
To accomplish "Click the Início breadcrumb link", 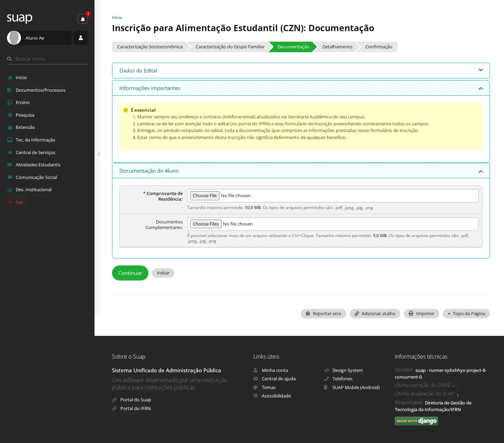I will click(x=117, y=18).
